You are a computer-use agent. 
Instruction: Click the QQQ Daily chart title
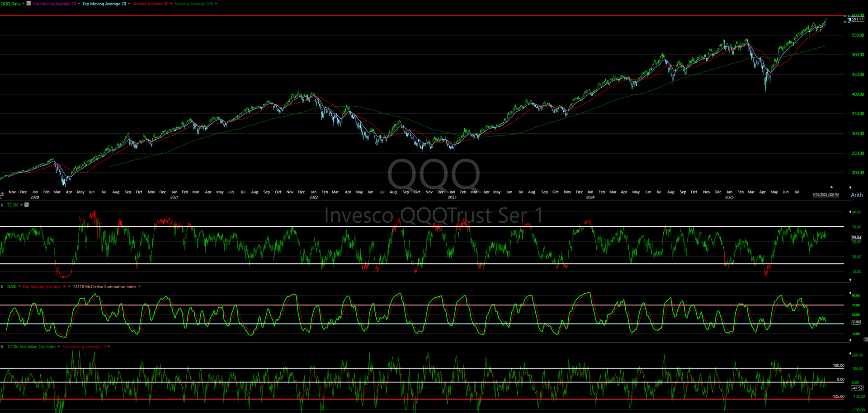[x=10, y=4]
